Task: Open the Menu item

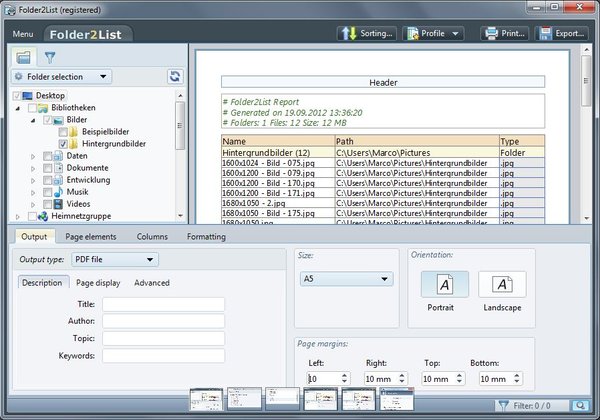Action: pyautogui.click(x=23, y=34)
